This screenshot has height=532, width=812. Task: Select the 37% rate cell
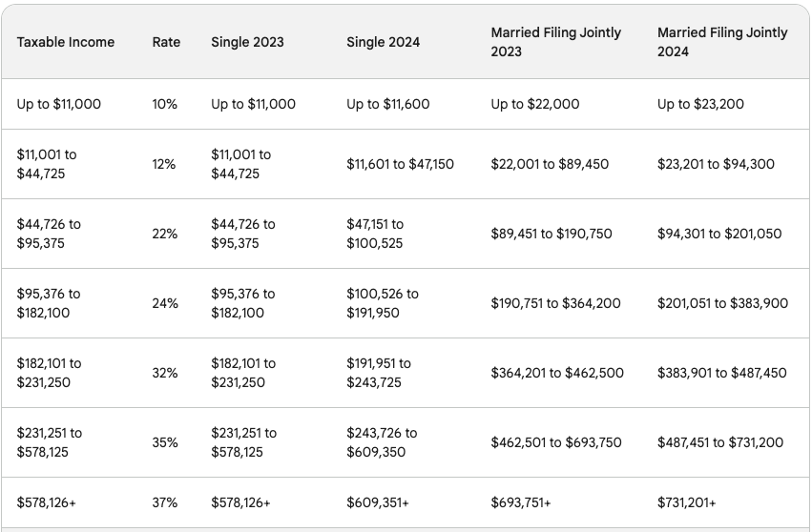point(164,502)
